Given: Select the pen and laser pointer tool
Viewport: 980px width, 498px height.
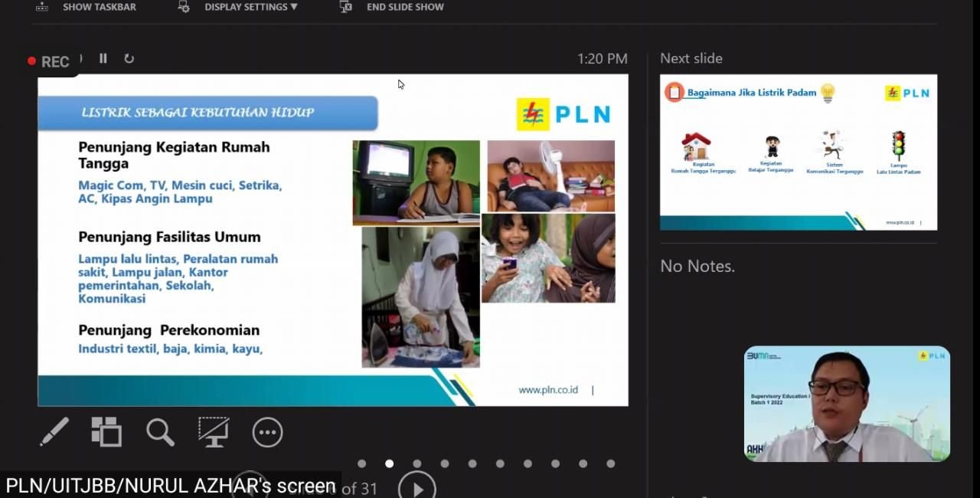Looking at the screenshot, I should click(x=53, y=432).
